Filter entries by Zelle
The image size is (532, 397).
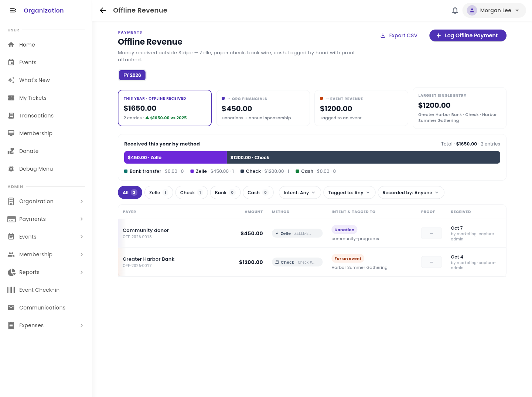pyautogui.click(x=158, y=192)
